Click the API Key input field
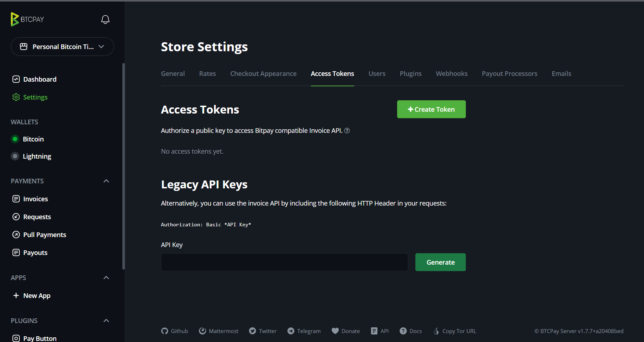 point(284,262)
